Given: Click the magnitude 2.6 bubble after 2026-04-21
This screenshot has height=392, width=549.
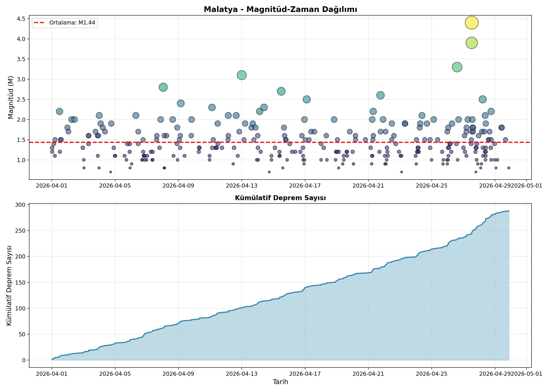Looking at the screenshot, I should pos(380,95).
